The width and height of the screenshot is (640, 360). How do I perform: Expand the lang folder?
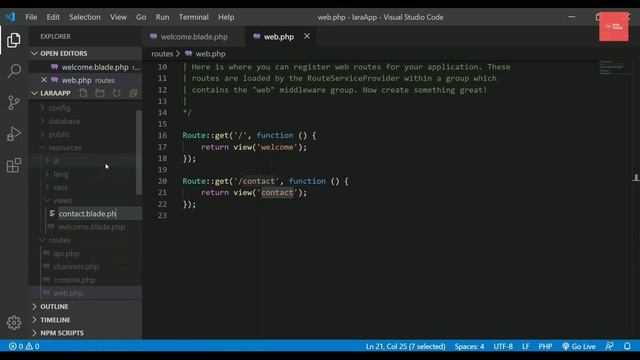(x=61, y=174)
